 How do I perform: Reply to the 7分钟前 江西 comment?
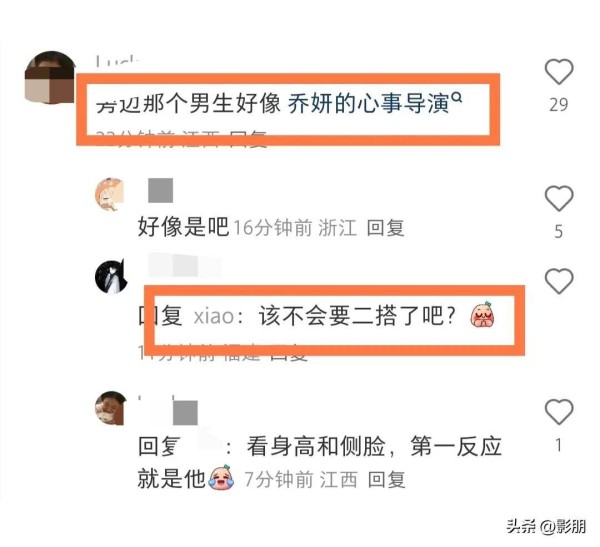386,480
